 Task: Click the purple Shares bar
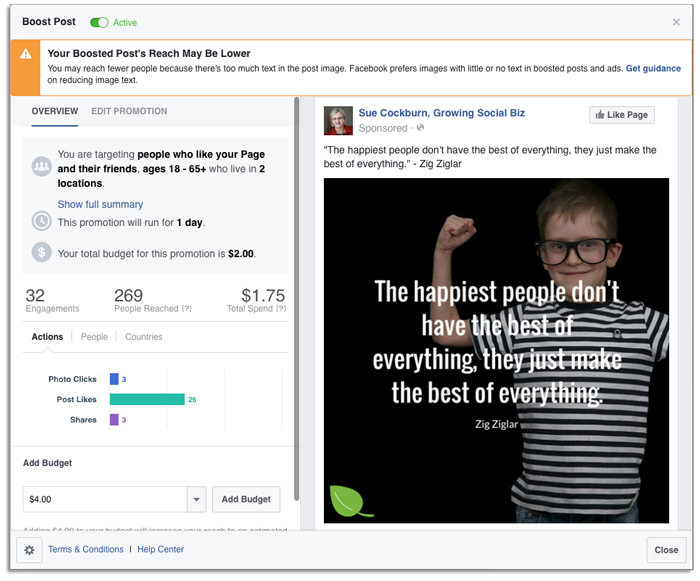[x=114, y=420]
